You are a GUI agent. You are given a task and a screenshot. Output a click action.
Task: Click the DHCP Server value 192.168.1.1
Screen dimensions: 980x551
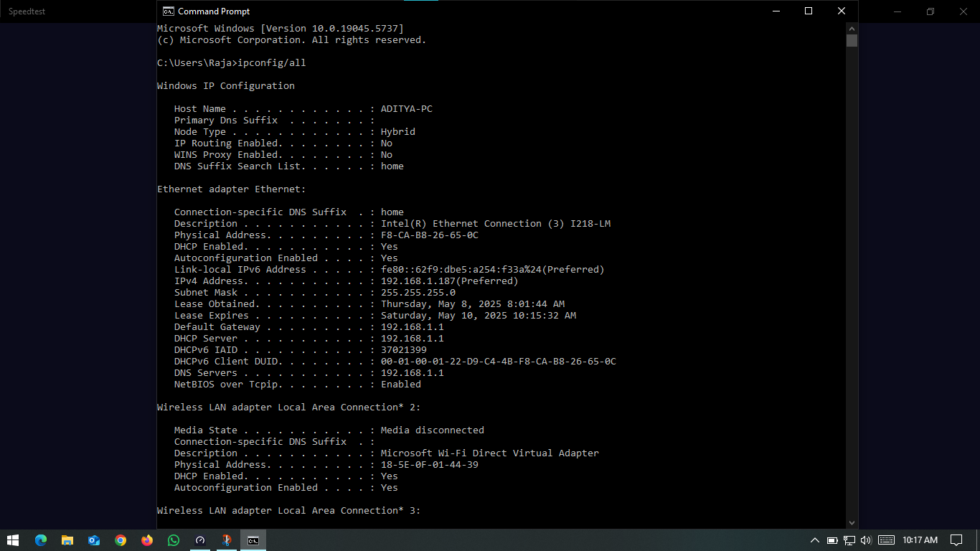tap(413, 339)
